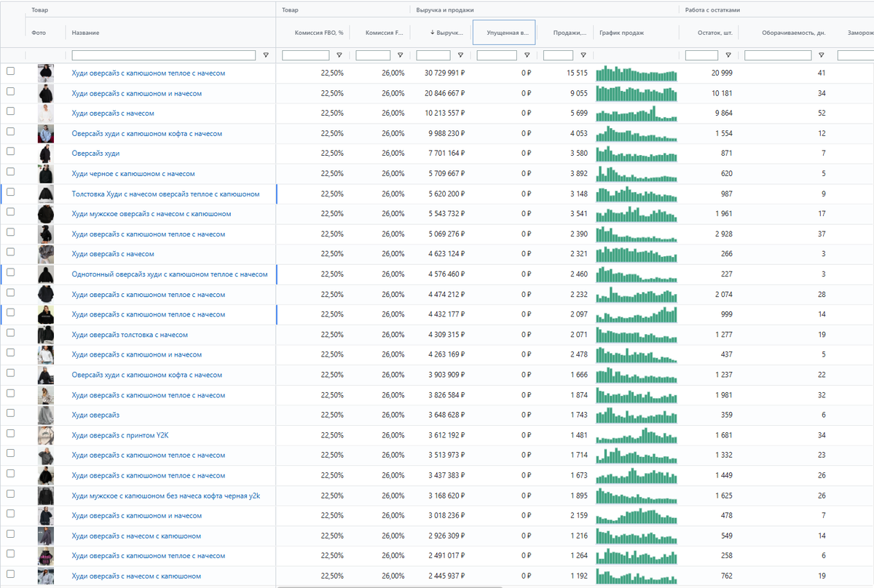Click sales count cell 1 895
The width and height of the screenshot is (874, 588).
pos(578,496)
